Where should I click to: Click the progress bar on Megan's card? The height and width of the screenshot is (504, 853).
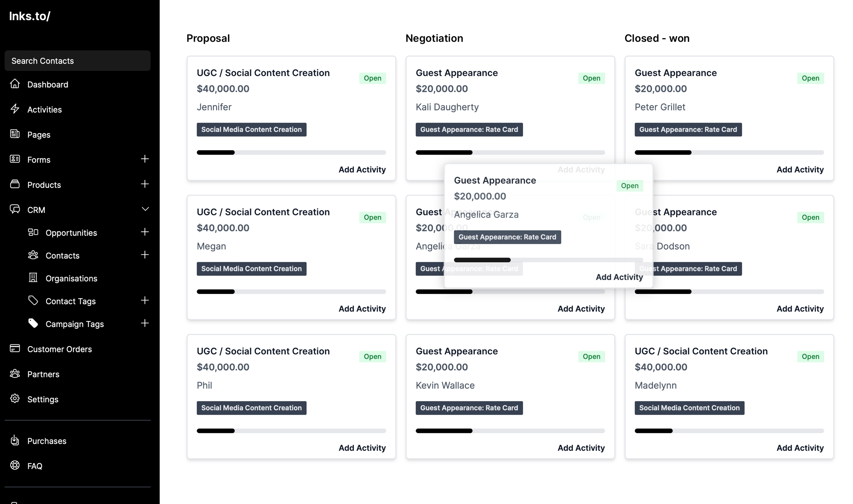coord(291,292)
